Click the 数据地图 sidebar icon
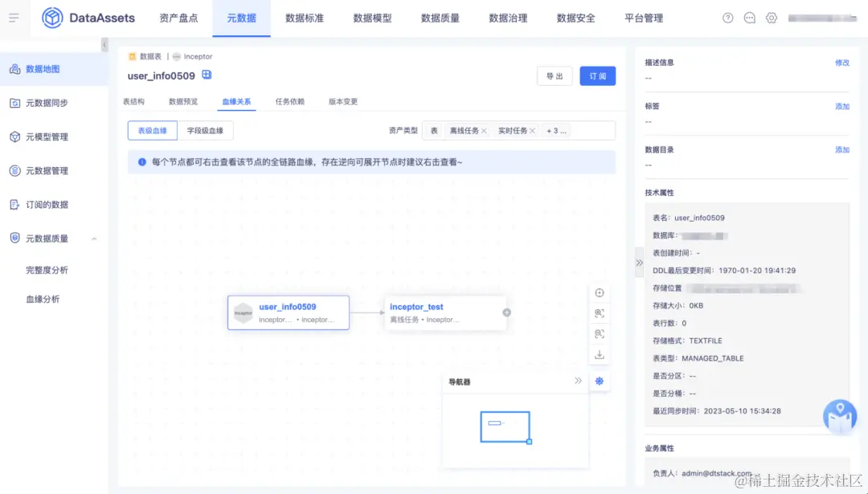Viewport: 868px width, 494px height. pos(15,69)
